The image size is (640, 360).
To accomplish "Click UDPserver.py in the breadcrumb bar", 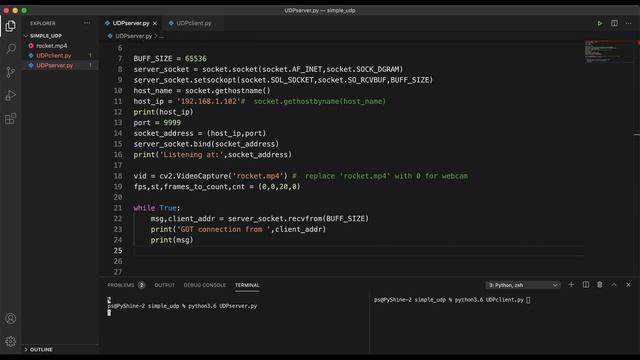I will coord(133,36).
